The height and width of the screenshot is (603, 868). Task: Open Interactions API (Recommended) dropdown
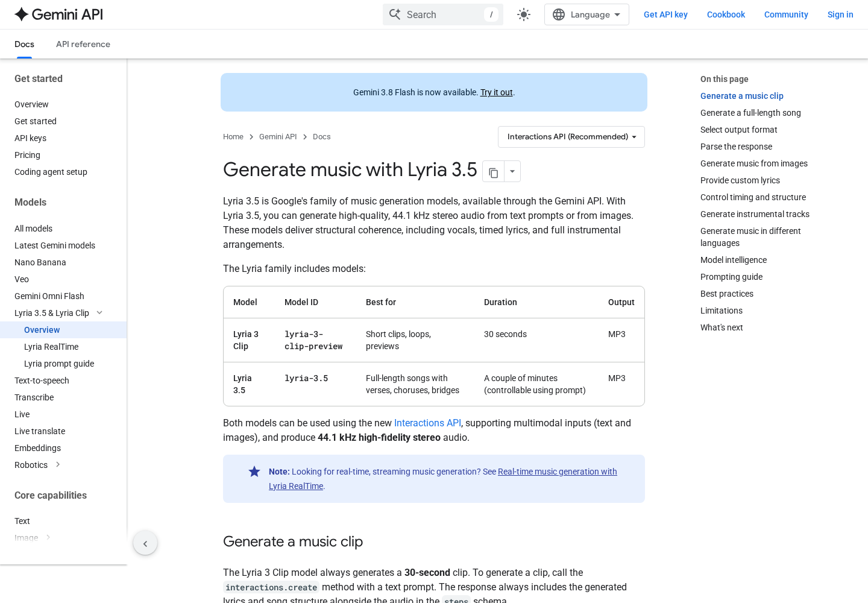(571, 137)
